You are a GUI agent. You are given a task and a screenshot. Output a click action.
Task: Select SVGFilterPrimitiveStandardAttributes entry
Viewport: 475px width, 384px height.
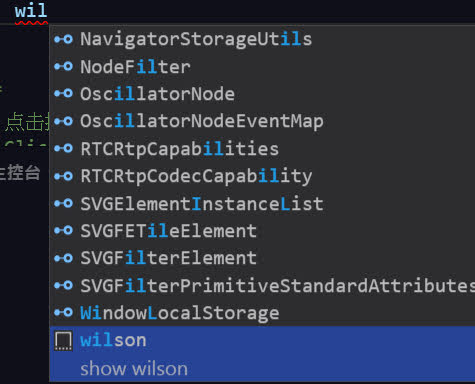[262, 285]
